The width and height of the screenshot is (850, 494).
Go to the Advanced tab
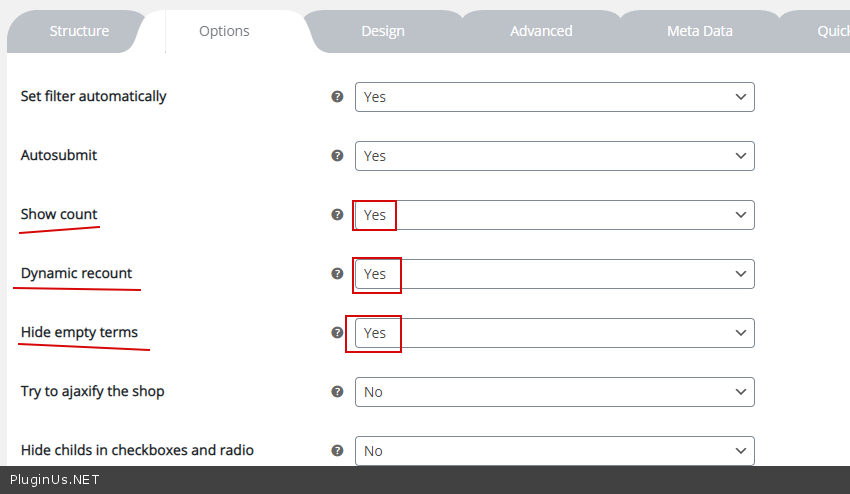pyautogui.click(x=541, y=31)
